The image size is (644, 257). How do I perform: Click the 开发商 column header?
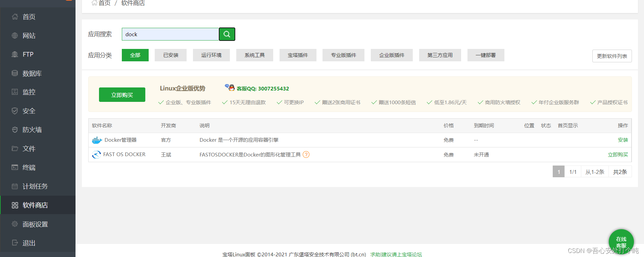(168, 125)
